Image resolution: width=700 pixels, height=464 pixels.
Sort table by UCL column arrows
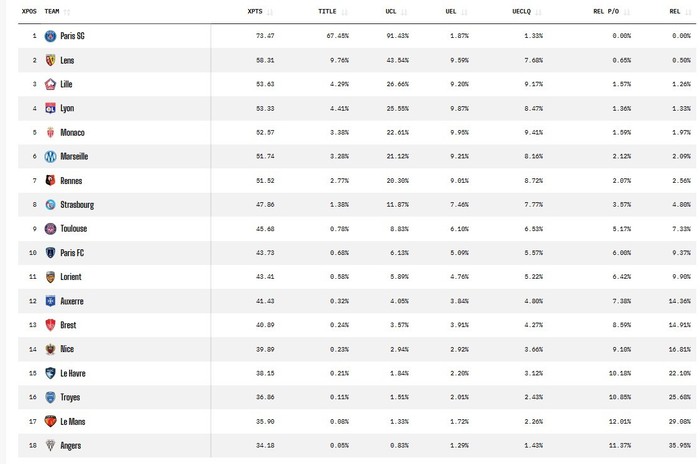click(x=404, y=12)
